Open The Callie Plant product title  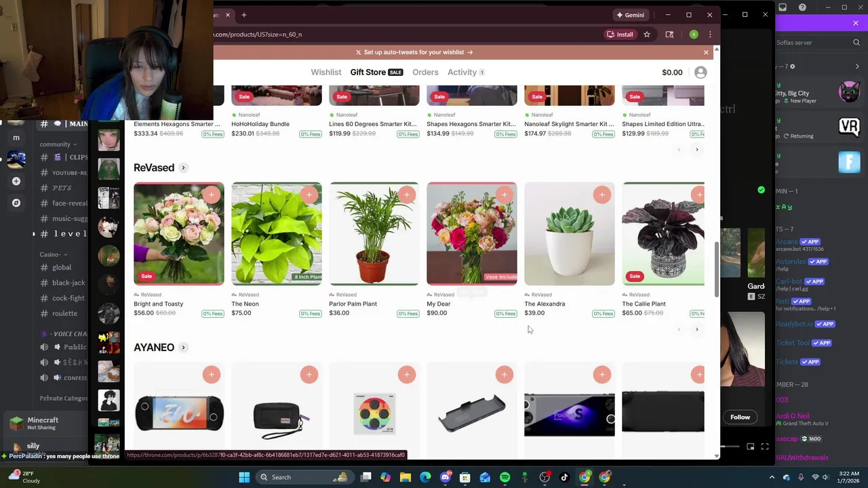[x=644, y=304]
